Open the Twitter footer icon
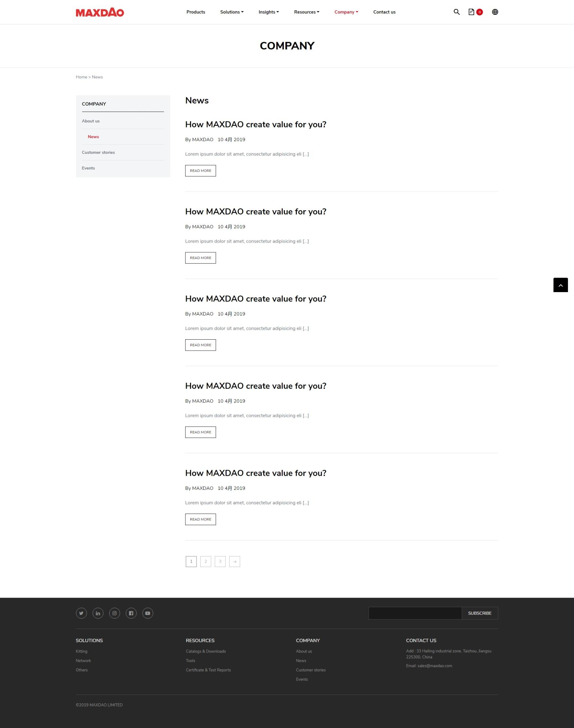 [x=81, y=613]
